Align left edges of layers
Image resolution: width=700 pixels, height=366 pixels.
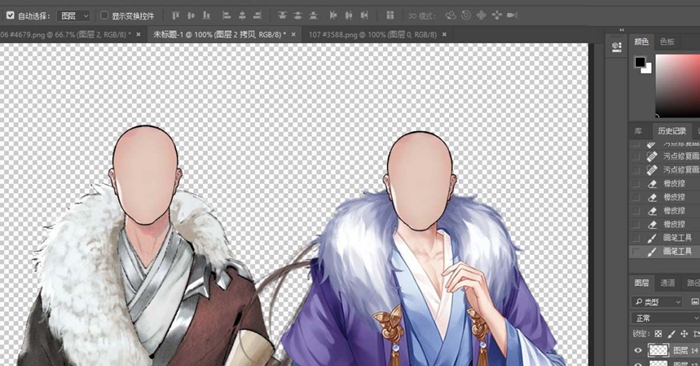(227, 16)
